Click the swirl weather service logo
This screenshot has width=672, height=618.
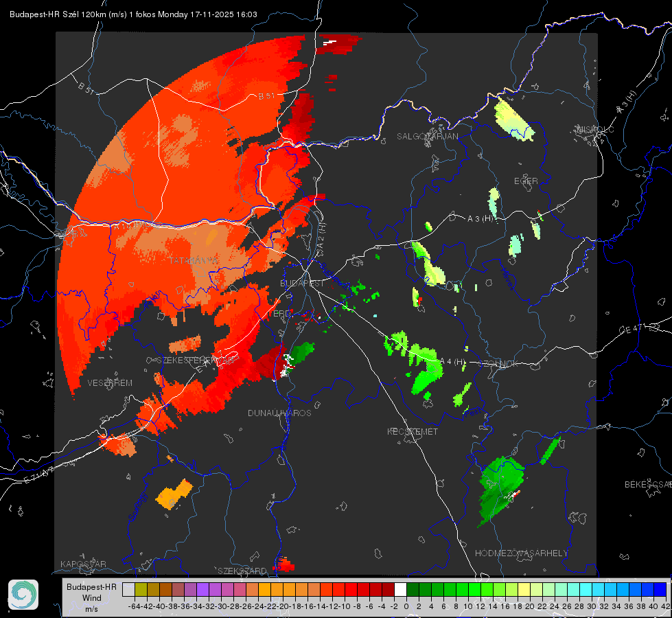click(23, 595)
